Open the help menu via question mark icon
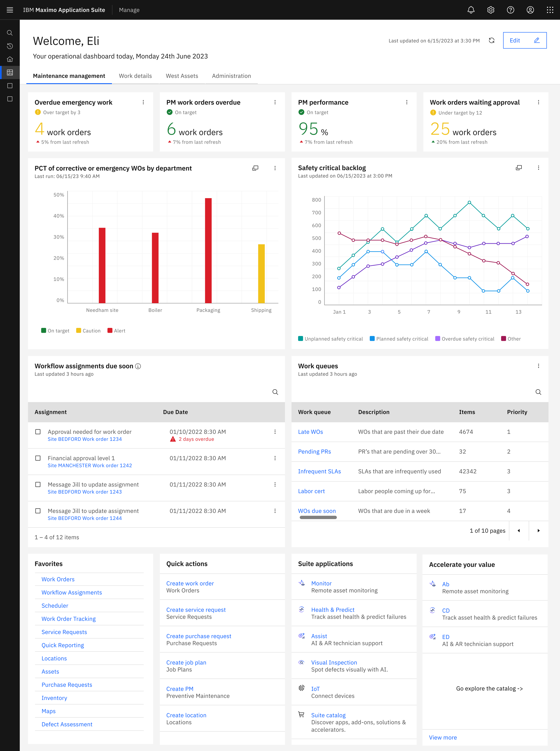This screenshot has width=560, height=751. 510,10
